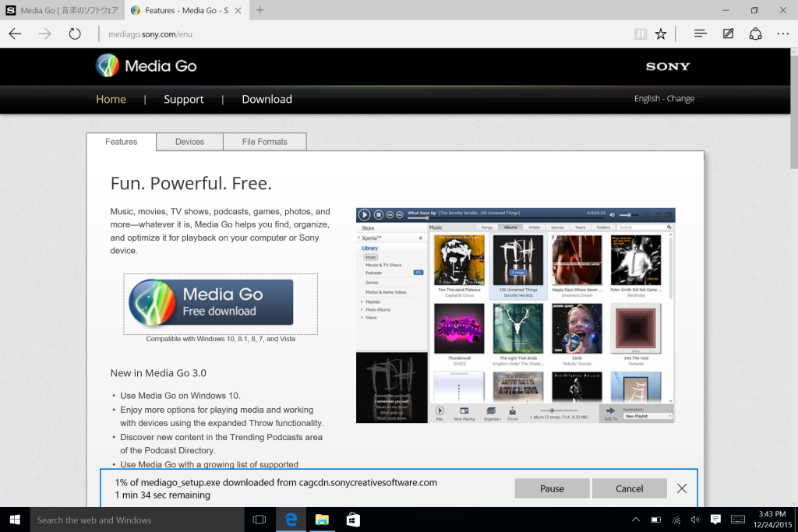This screenshot has width=798, height=532.
Task: Click the 'New in Media Go 3.0' heading
Action: click(x=158, y=373)
